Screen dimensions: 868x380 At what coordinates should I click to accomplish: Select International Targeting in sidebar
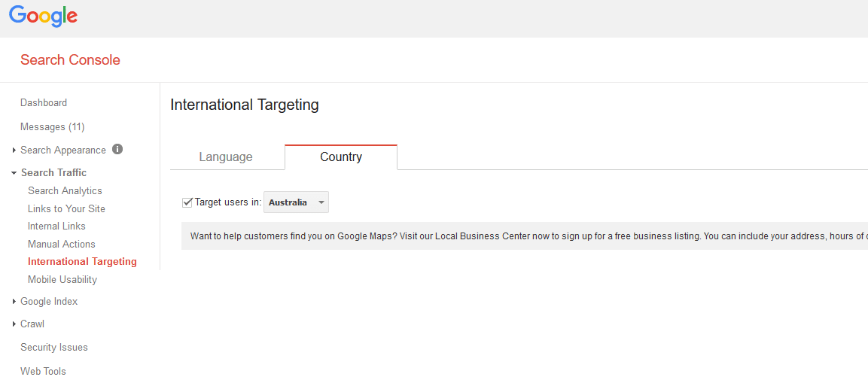82,262
